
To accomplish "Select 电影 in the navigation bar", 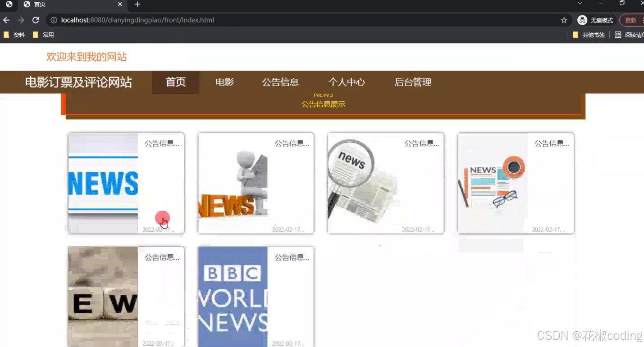I will click(x=224, y=82).
